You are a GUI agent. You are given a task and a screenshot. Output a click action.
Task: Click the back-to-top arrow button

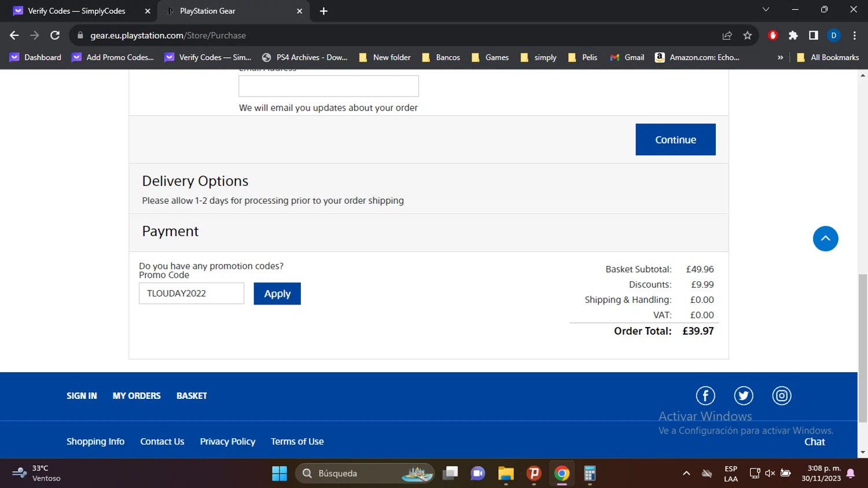(x=826, y=239)
